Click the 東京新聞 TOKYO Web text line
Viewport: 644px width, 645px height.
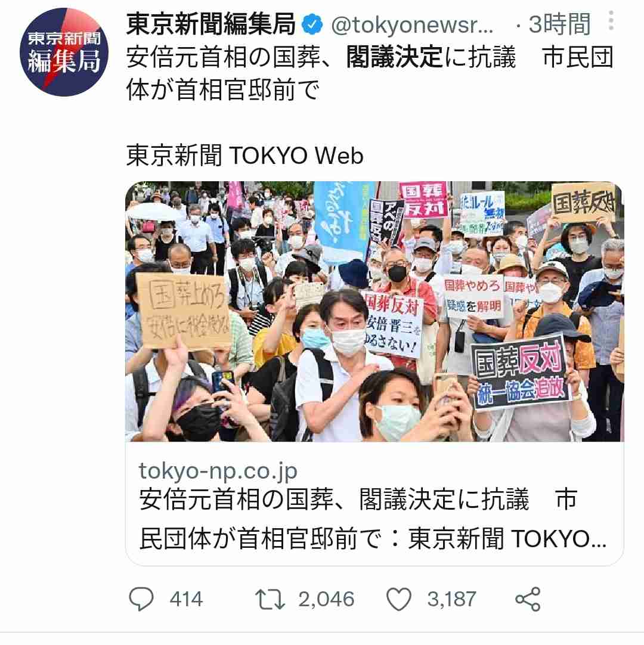245,156
